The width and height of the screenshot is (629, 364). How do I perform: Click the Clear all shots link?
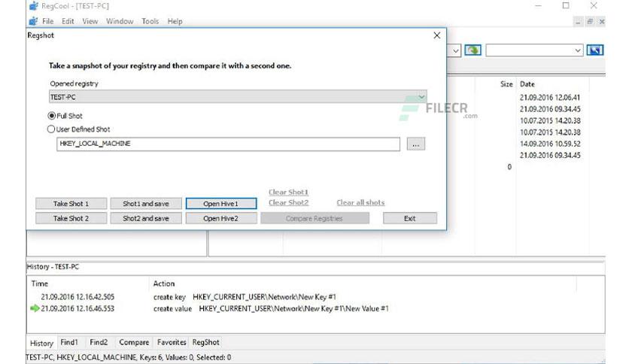(x=360, y=202)
